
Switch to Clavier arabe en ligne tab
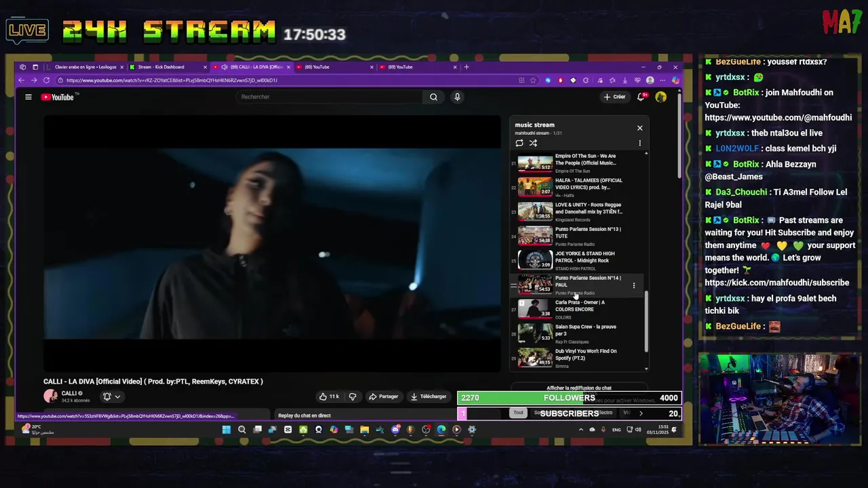tap(85, 67)
